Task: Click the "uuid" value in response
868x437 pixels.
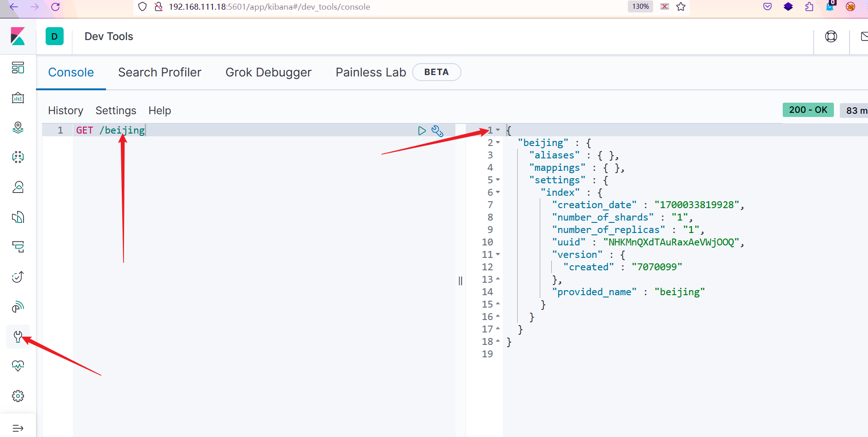Action: [x=671, y=242]
